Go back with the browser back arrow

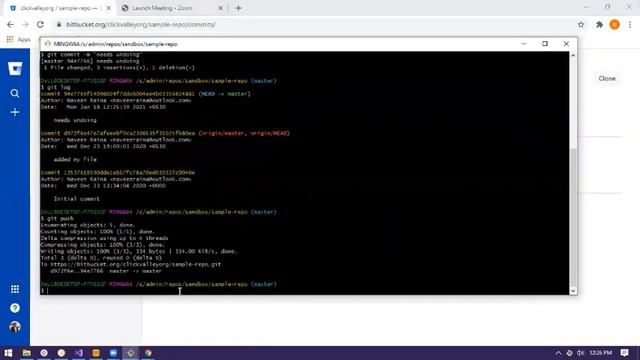[10, 24]
